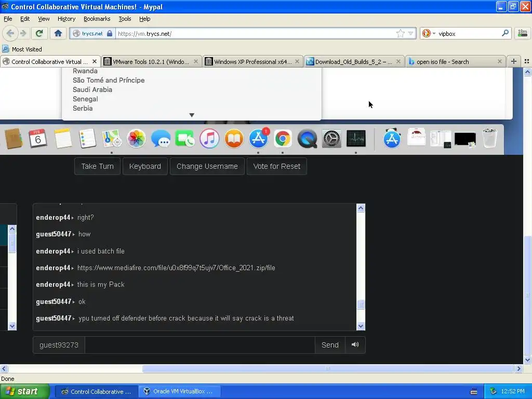The height and width of the screenshot is (399, 532).
Task: Reload the current page
Action: pos(39,33)
